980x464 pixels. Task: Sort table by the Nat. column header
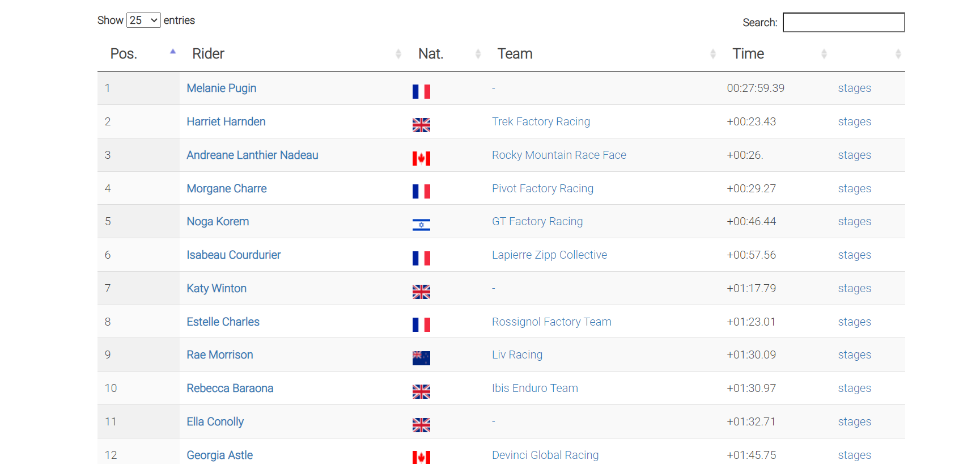tap(431, 54)
